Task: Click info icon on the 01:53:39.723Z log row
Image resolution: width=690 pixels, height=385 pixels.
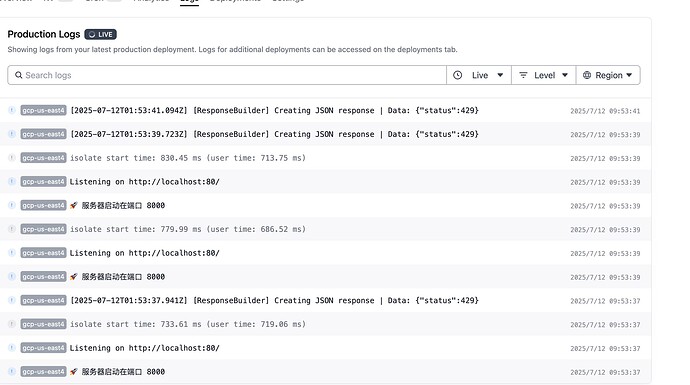Action: coord(12,134)
